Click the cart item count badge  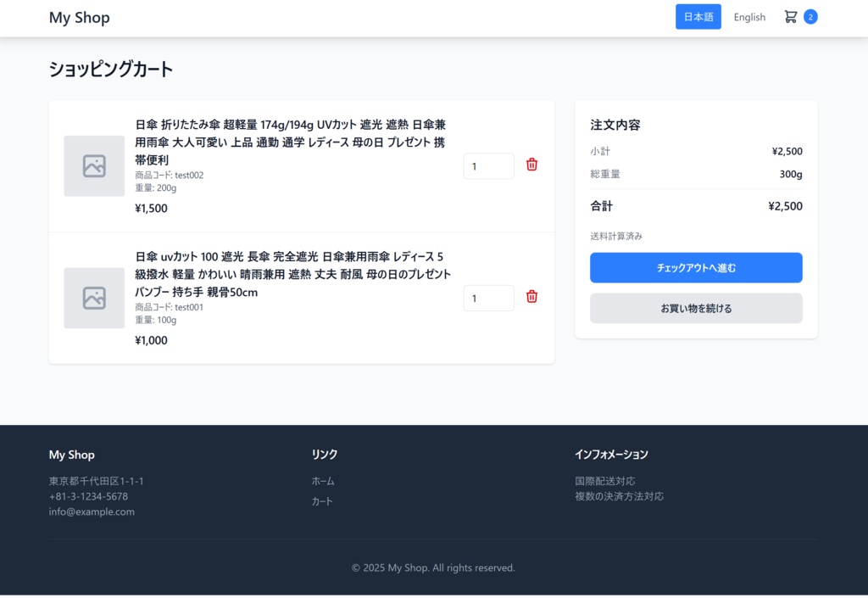point(812,15)
